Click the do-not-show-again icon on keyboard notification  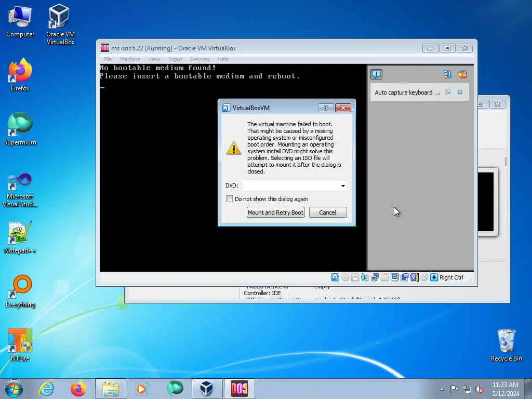pyautogui.click(x=448, y=92)
